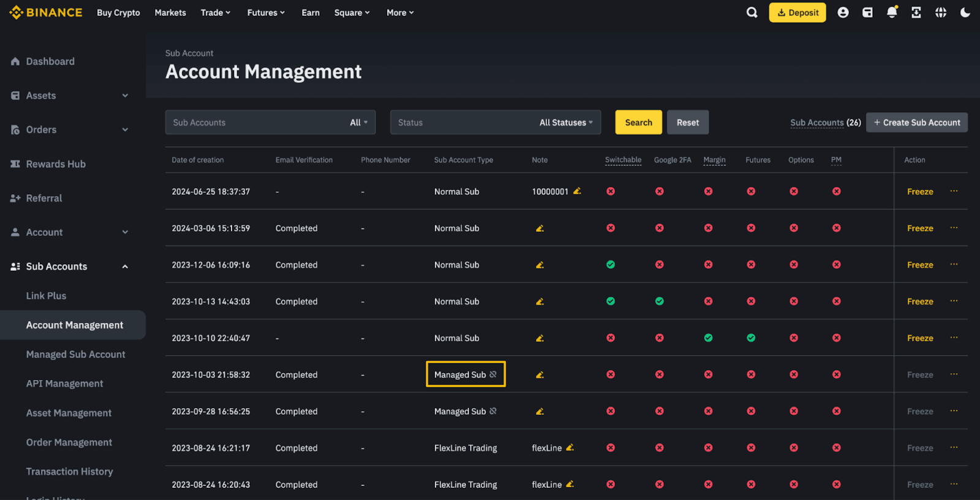Click the highlighted Managed Sub unlink icon

point(493,374)
